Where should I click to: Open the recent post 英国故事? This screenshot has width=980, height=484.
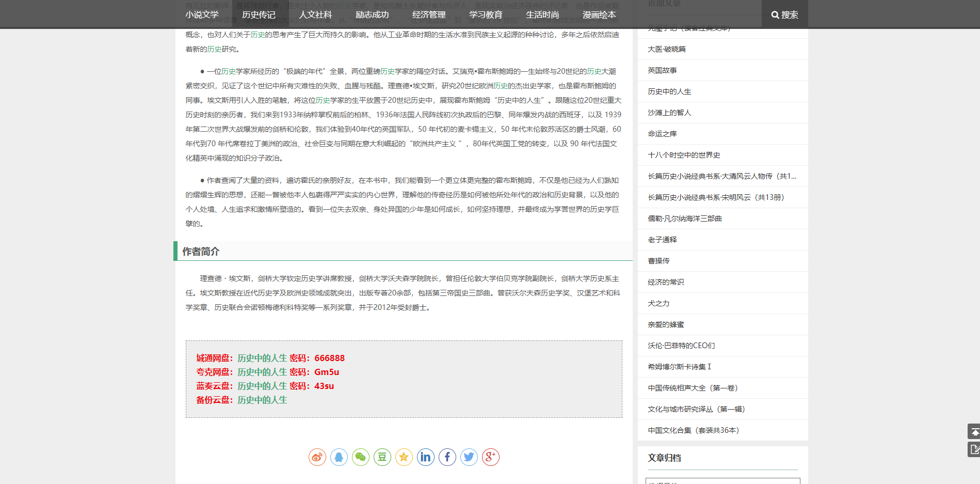[x=662, y=70]
